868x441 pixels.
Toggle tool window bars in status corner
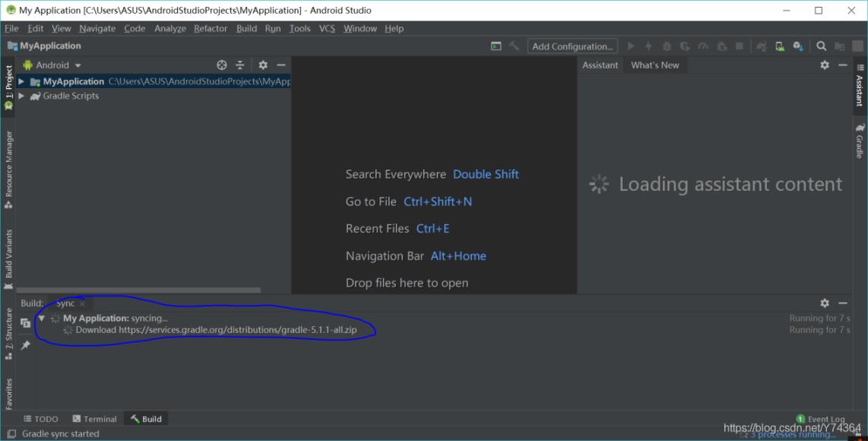(x=11, y=434)
